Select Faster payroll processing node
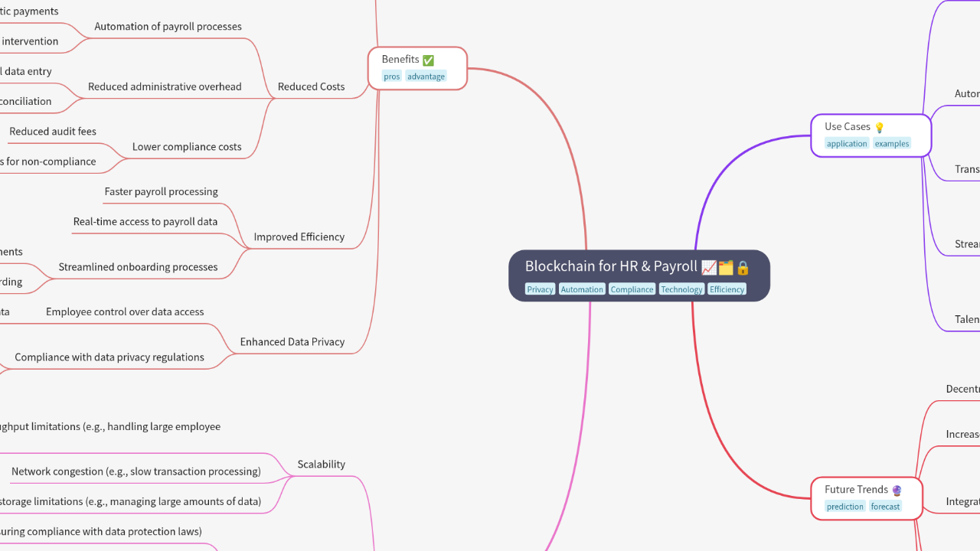The image size is (980, 551). 162,191
